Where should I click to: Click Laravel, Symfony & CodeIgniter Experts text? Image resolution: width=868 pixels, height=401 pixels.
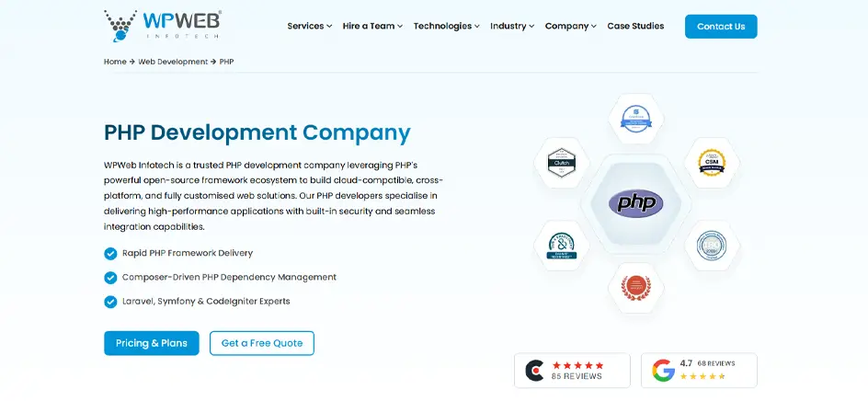(206, 302)
